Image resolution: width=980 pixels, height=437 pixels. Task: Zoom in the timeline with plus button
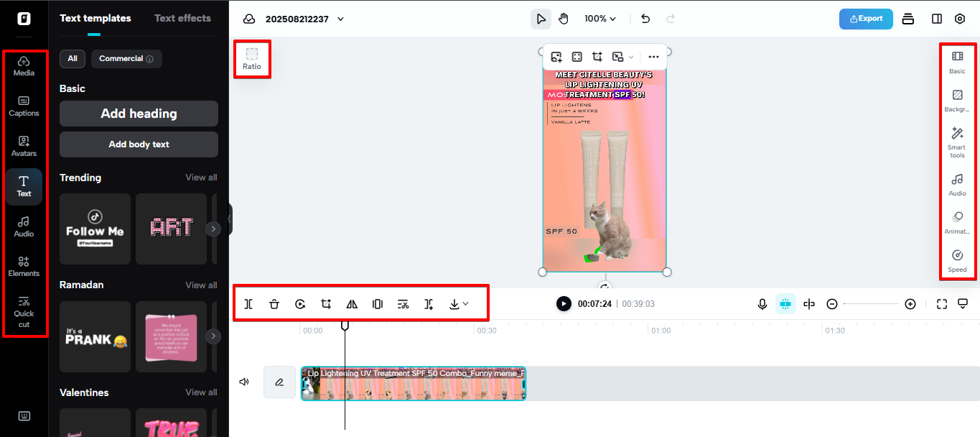click(910, 304)
